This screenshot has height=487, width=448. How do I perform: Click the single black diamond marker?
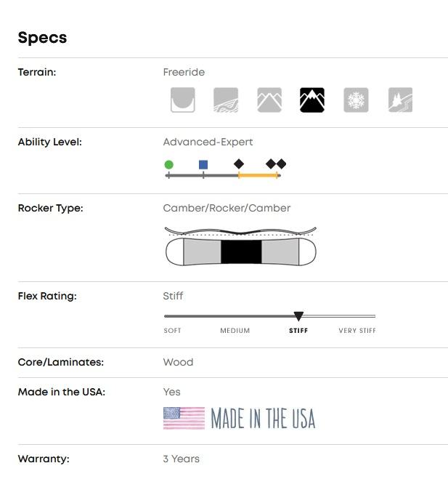(x=239, y=164)
